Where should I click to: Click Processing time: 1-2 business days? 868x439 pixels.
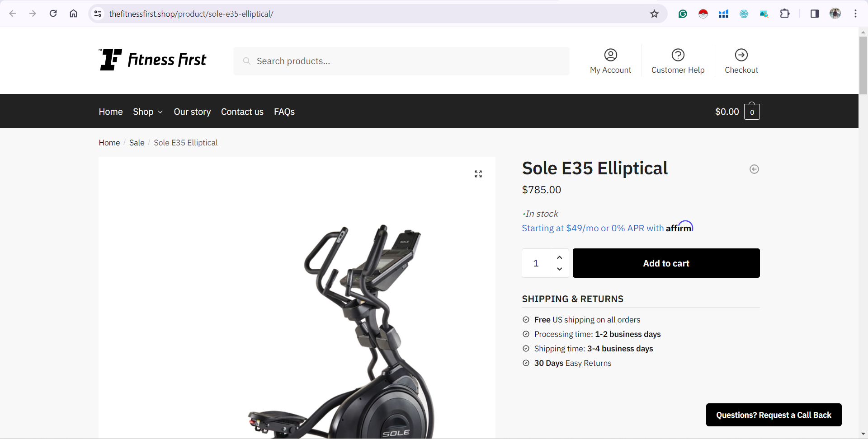597,334
